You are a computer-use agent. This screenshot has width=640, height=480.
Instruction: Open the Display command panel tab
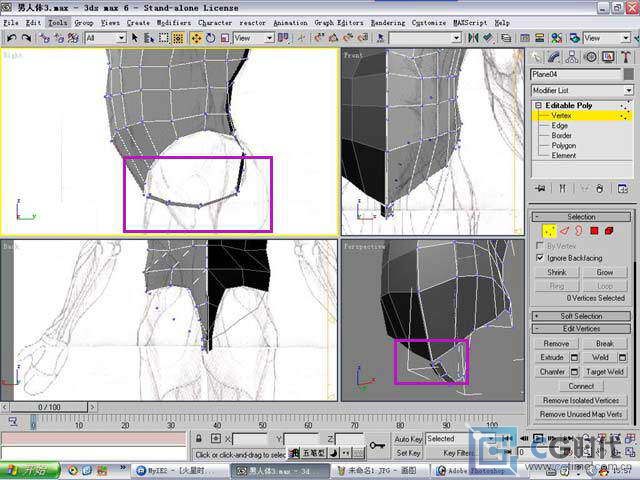pos(609,57)
